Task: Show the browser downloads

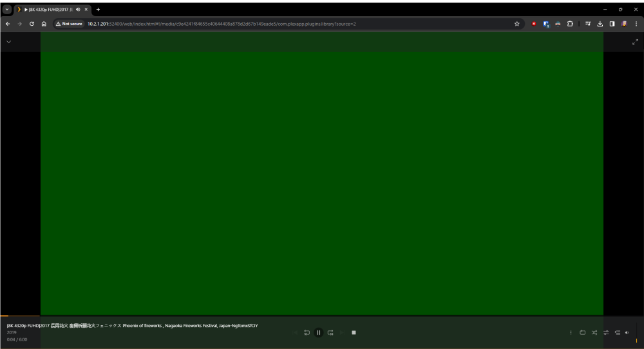Action: tap(600, 24)
